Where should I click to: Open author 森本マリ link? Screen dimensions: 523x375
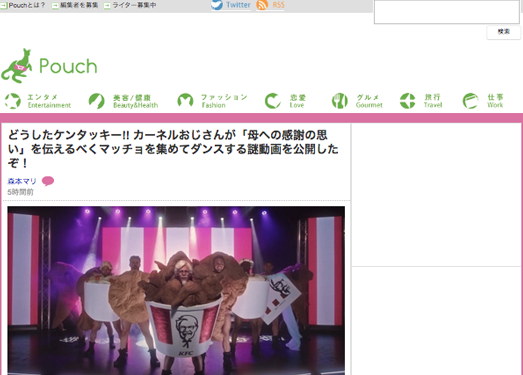(22, 181)
